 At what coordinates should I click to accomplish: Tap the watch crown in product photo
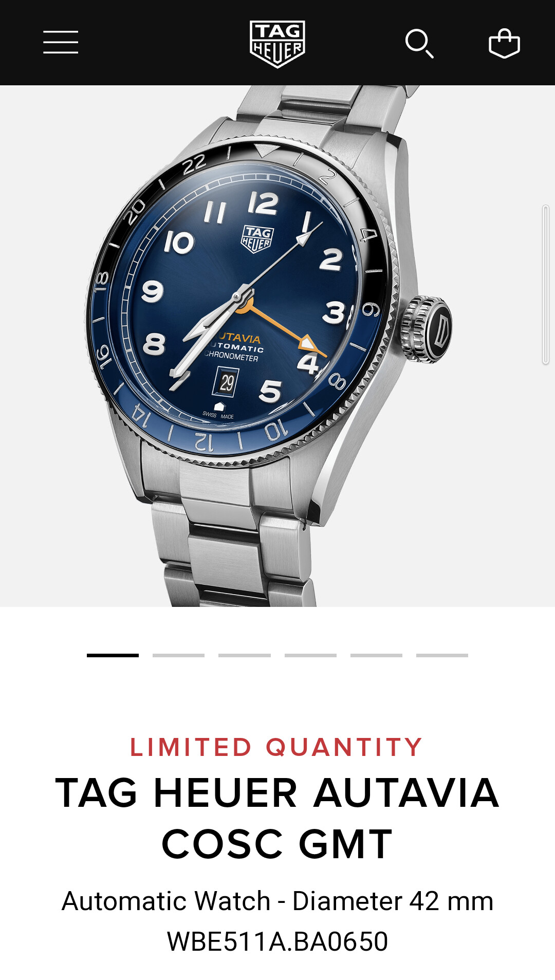[x=426, y=329]
